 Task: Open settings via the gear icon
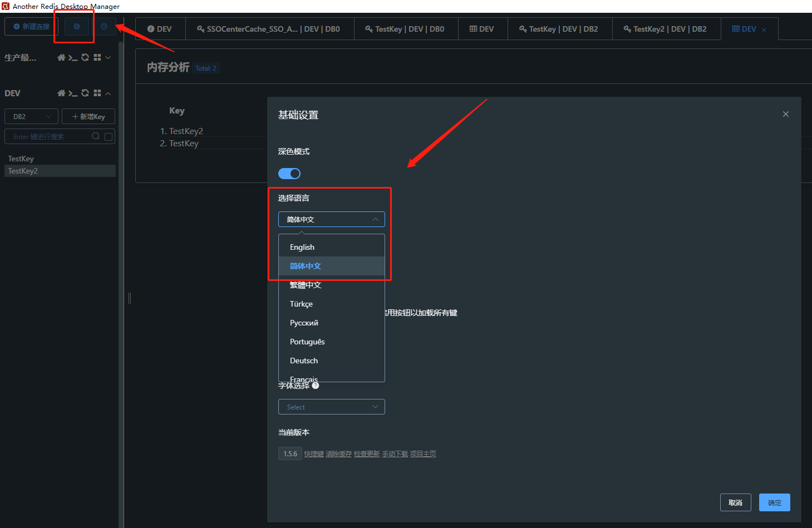(77, 26)
